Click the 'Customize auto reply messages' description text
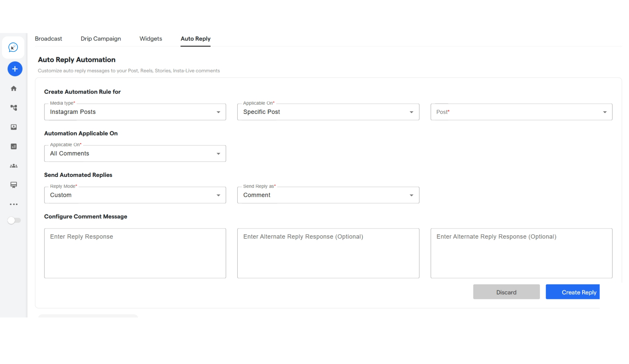Image resolution: width=629 pixels, height=364 pixels. [129, 71]
